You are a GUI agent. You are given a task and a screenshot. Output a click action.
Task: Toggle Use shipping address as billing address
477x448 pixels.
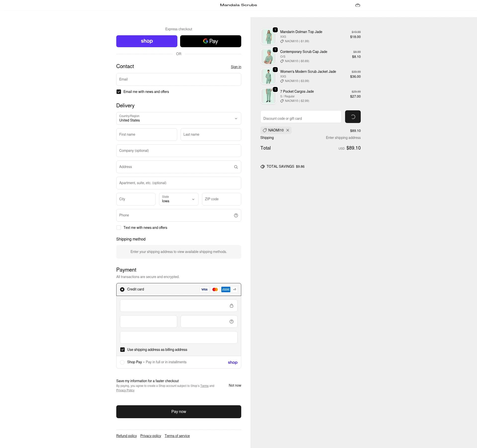[x=122, y=350]
